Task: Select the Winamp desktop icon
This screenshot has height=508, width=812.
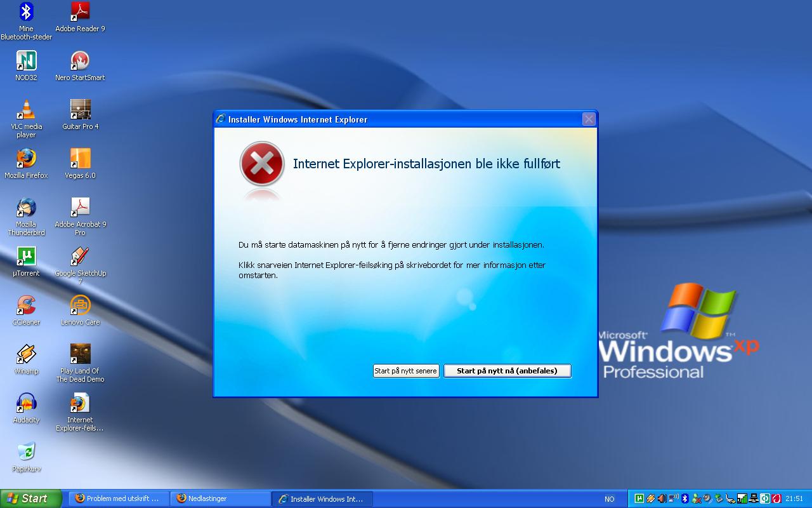Action: (x=26, y=359)
